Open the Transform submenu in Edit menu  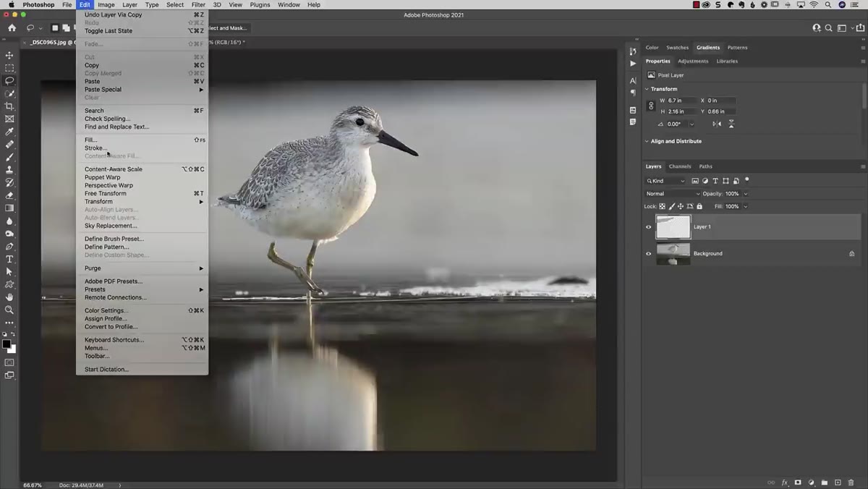click(142, 202)
